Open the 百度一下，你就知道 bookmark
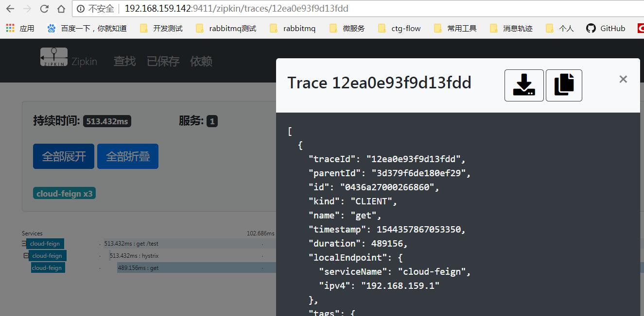The height and width of the screenshot is (316, 644). (x=87, y=28)
